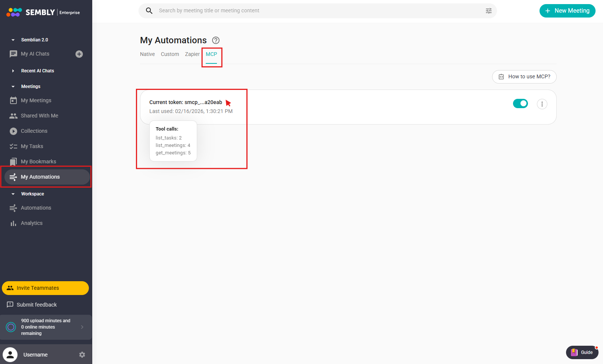Disable the MCP token toggle switch
Image resolution: width=603 pixels, height=364 pixels.
point(520,104)
